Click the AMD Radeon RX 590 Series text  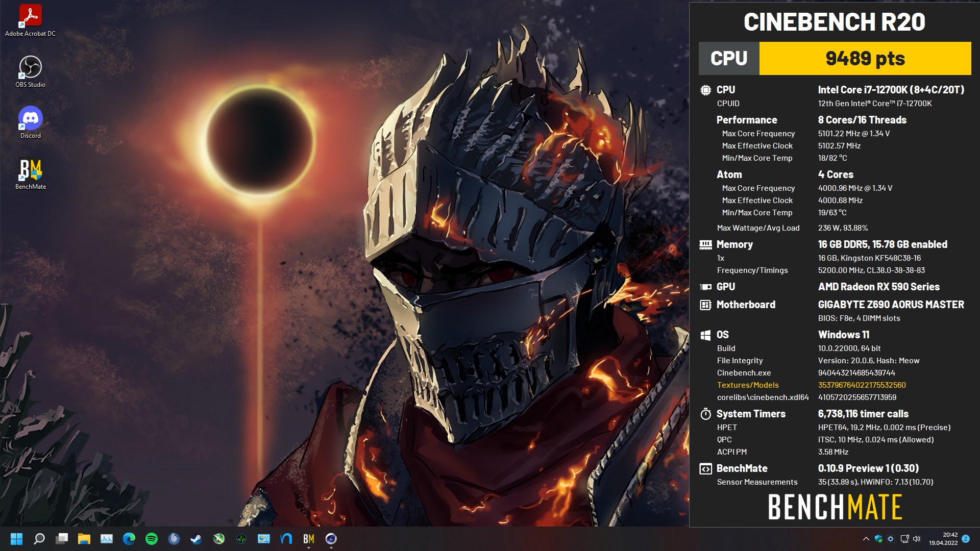[x=879, y=287]
